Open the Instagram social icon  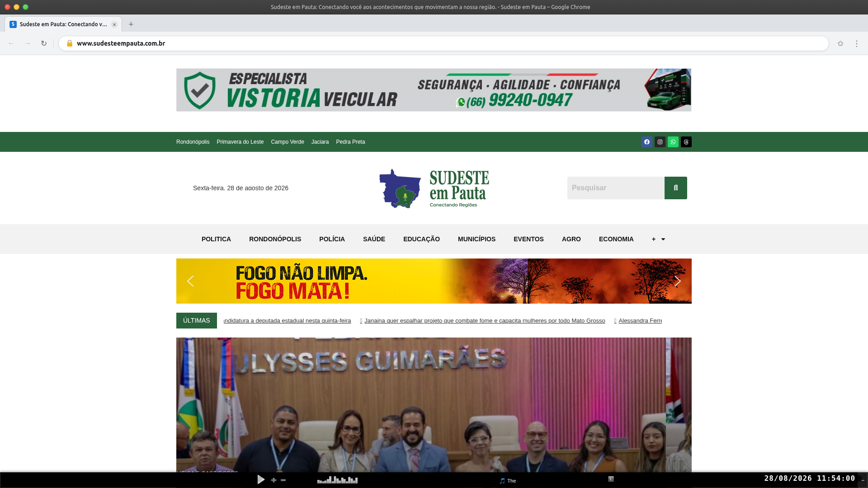tap(660, 142)
